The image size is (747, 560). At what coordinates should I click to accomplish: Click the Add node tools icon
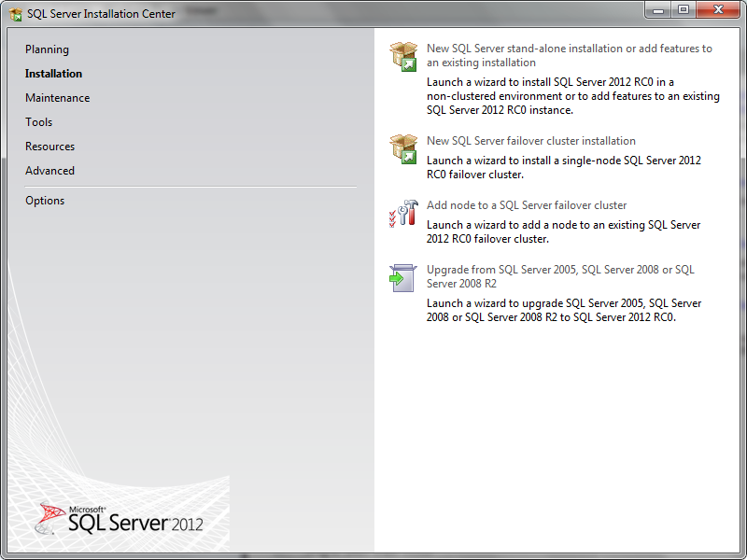[403, 213]
